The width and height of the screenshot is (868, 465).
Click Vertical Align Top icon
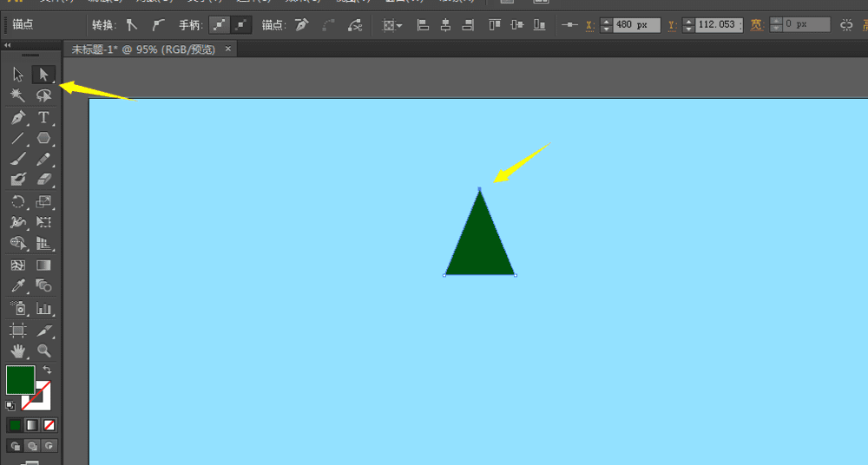click(495, 25)
